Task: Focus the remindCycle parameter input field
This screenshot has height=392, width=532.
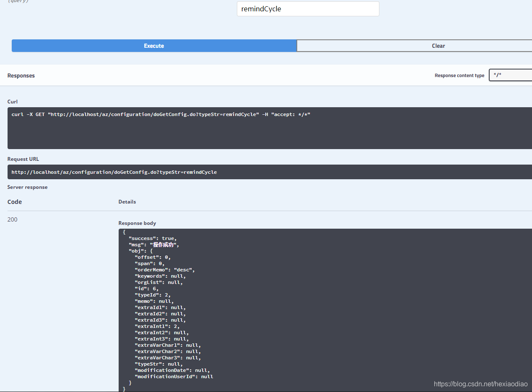Action: [x=308, y=9]
